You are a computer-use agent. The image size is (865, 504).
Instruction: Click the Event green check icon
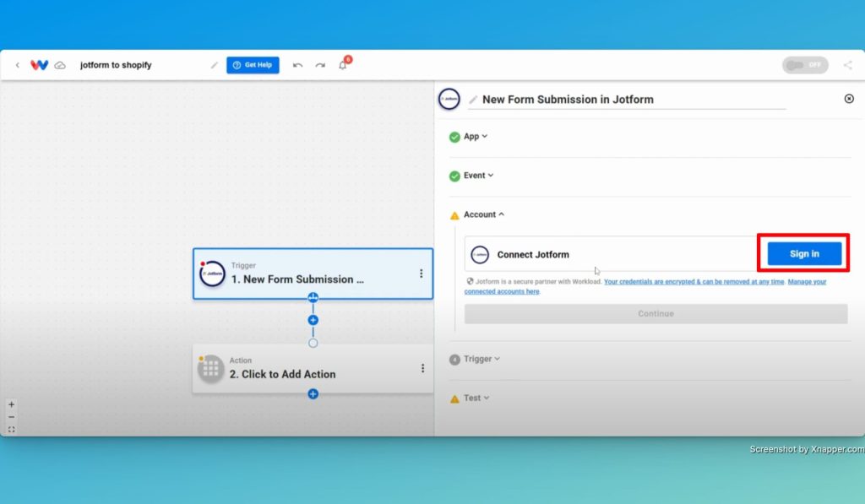(x=454, y=176)
